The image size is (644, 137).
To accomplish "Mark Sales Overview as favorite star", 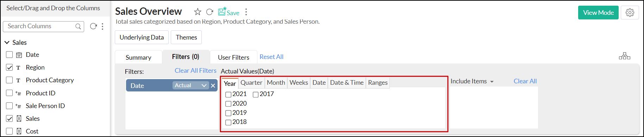I will [x=198, y=12].
